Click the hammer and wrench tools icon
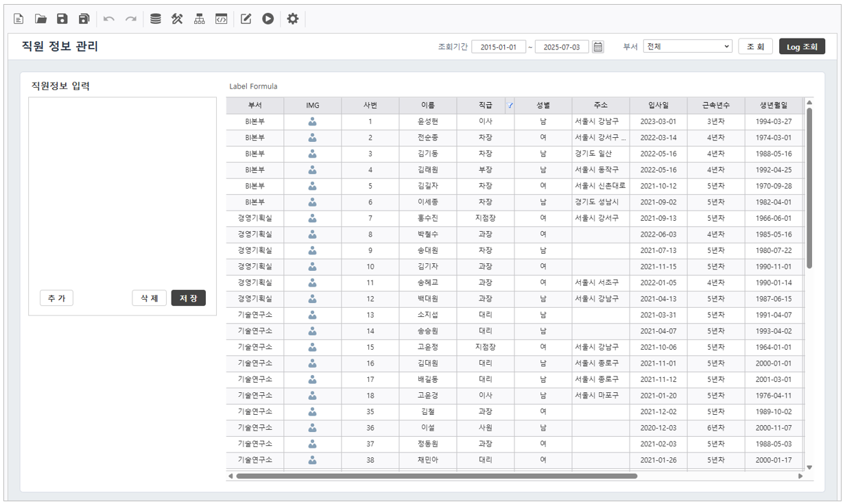Screen dimensions: 845x504 (x=177, y=19)
